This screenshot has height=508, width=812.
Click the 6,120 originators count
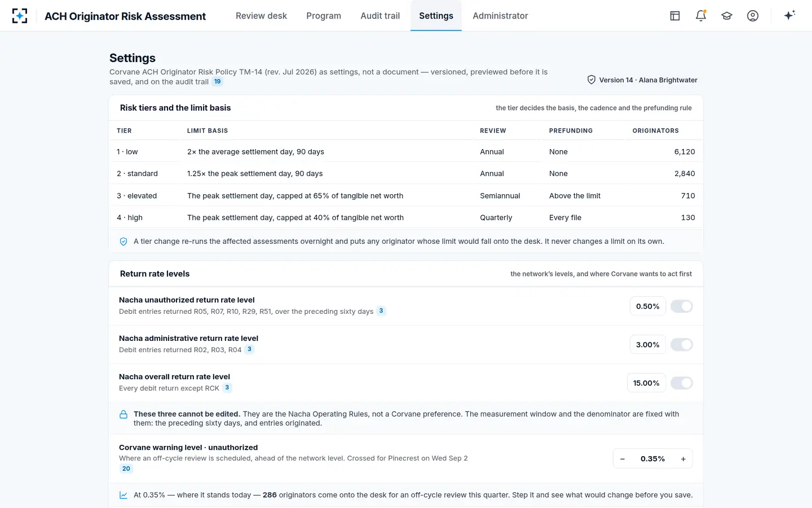[685, 152]
